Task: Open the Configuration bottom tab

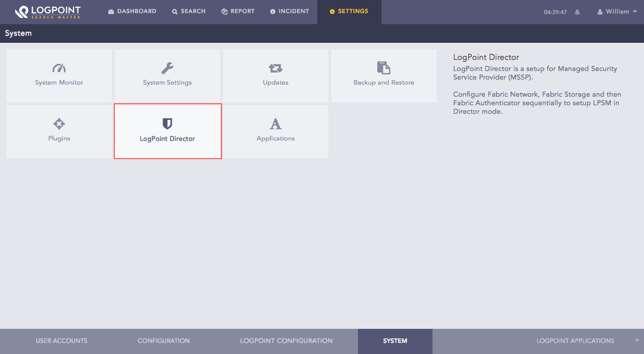Action: coord(164,341)
